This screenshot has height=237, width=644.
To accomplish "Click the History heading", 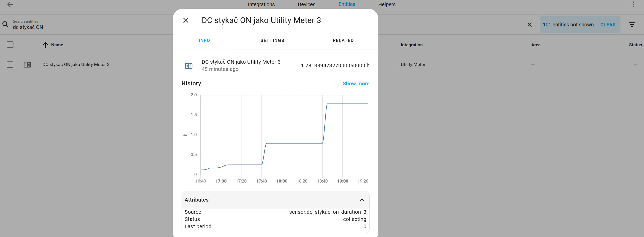I will [191, 83].
